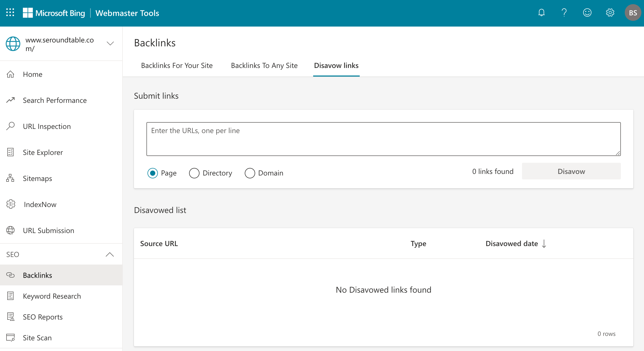
Task: Choose the Domain radio option
Action: pos(250,173)
